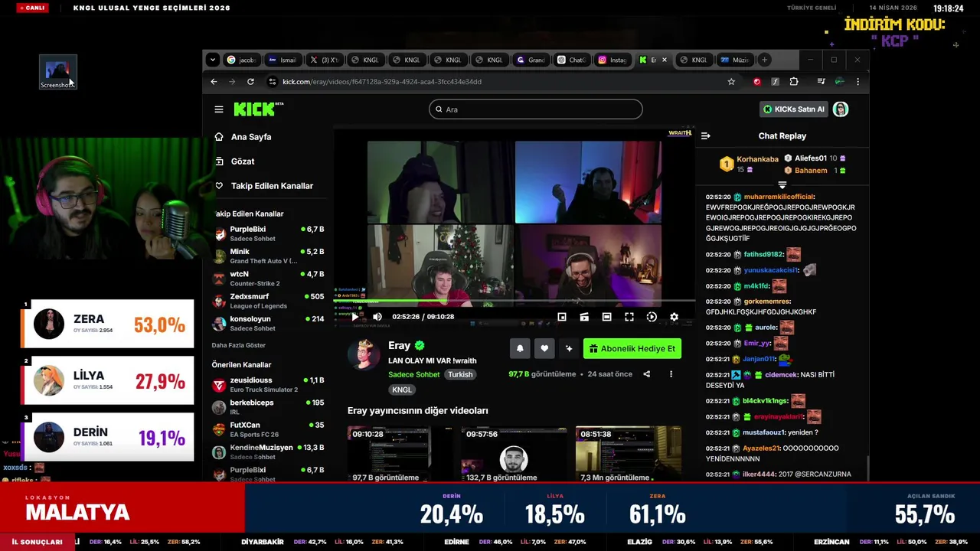Viewport: 980px width, 551px height.
Task: Open the Ana Sayfa home icon
Action: click(219, 137)
